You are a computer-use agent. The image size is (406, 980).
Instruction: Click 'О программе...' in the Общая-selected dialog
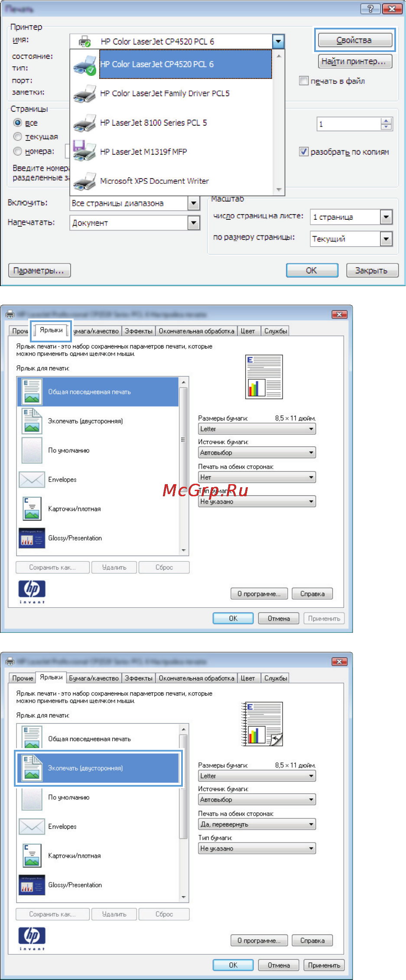coord(259,594)
